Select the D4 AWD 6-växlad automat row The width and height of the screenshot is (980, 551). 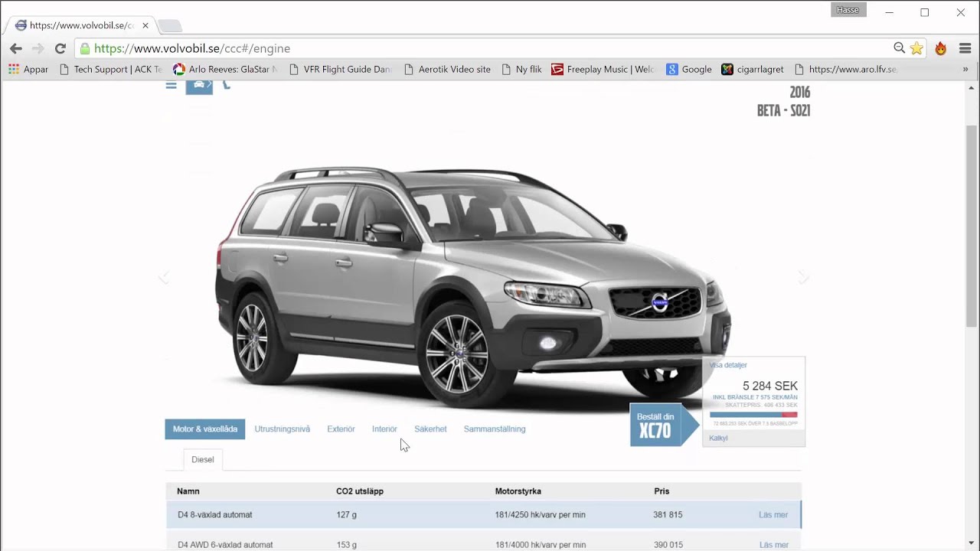[x=484, y=541]
